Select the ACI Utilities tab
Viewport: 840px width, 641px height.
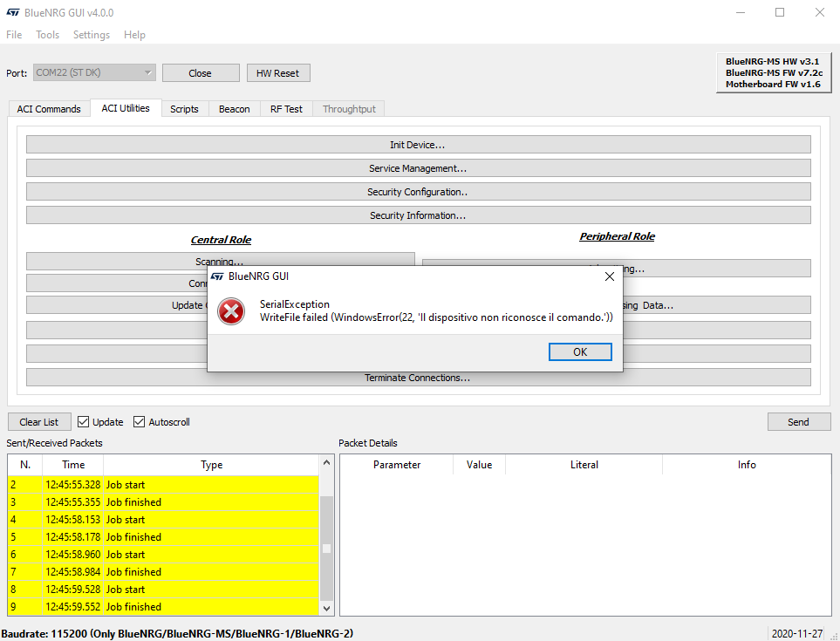point(126,108)
